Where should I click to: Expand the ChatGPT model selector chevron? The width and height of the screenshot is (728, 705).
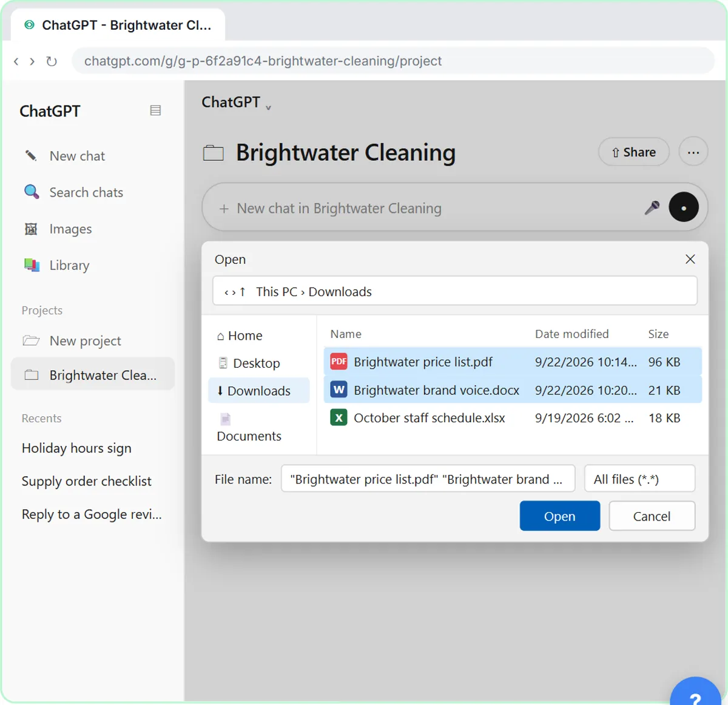pyautogui.click(x=268, y=107)
